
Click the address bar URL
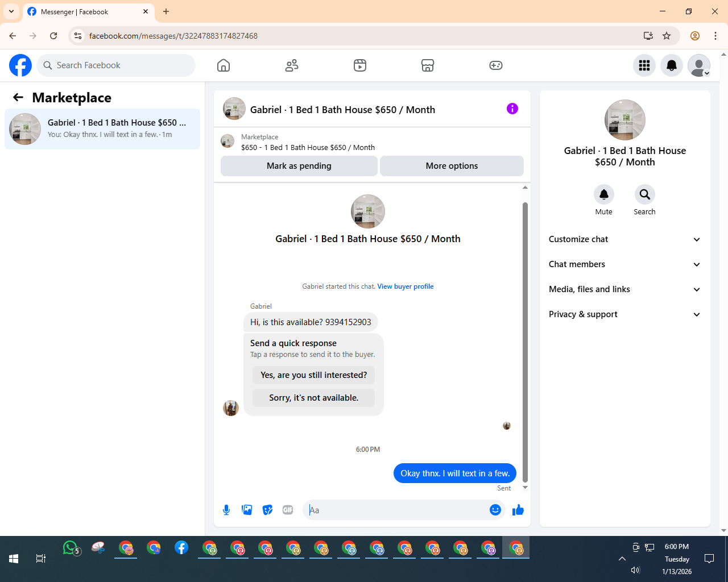pyautogui.click(x=173, y=36)
